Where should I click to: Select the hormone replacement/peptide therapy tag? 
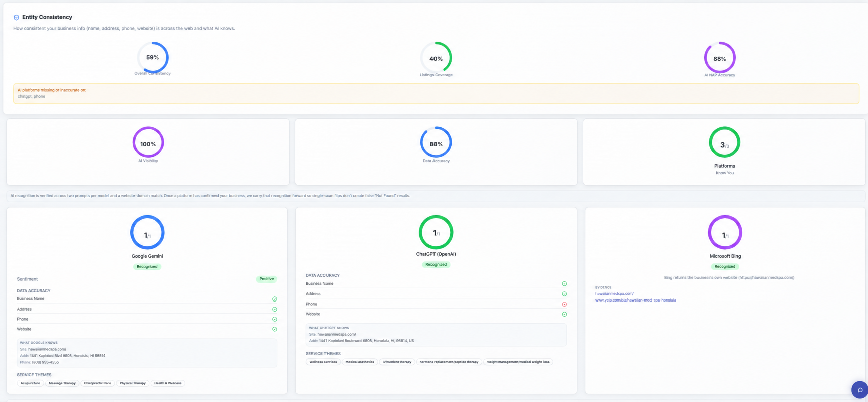pyautogui.click(x=449, y=362)
